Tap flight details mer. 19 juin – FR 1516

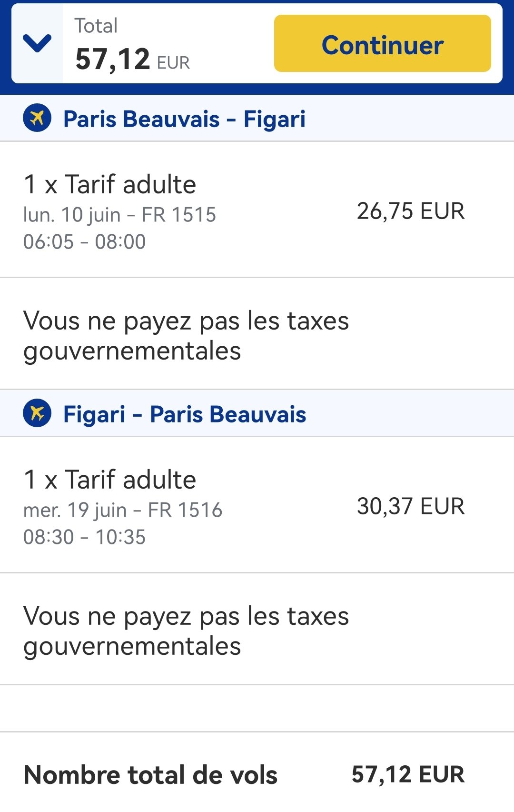123,511
